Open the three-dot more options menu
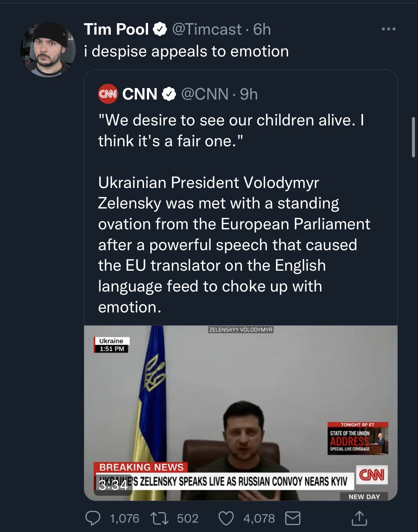The width and height of the screenshot is (418, 532). click(x=389, y=29)
